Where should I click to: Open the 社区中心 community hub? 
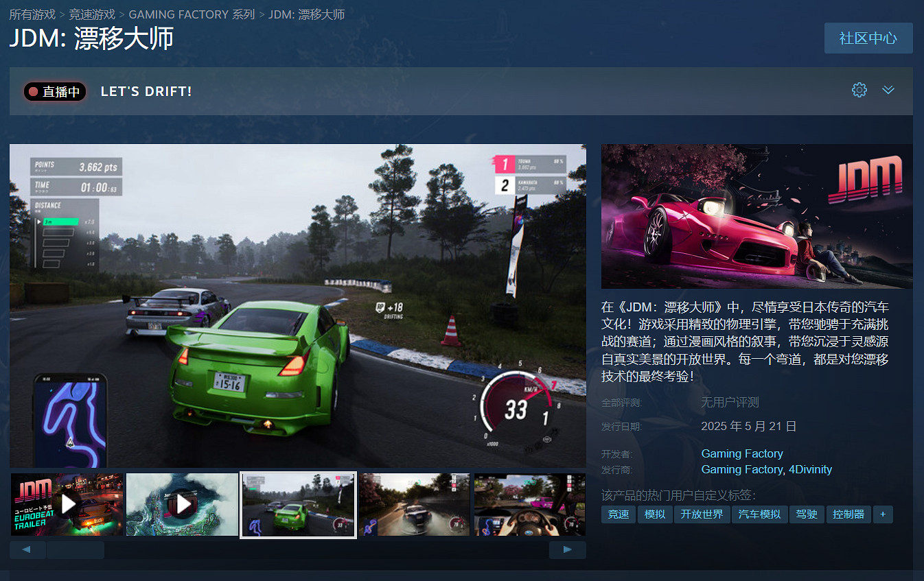click(868, 38)
